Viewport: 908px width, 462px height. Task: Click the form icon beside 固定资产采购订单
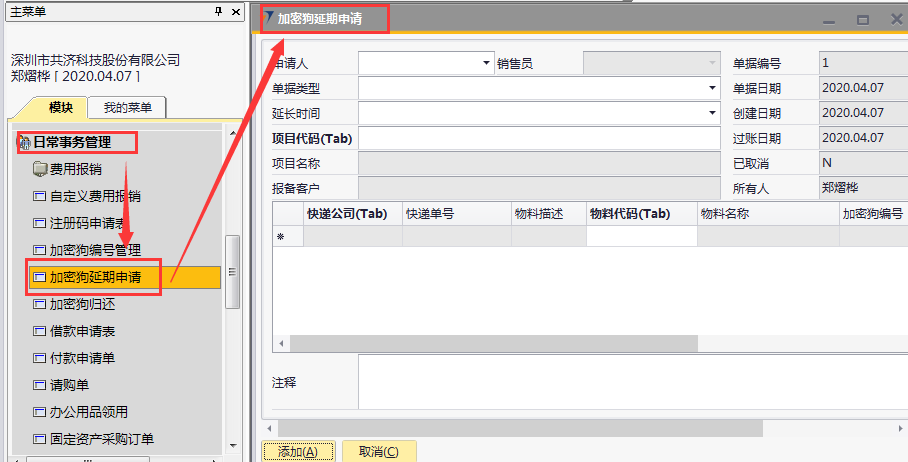click(40, 439)
